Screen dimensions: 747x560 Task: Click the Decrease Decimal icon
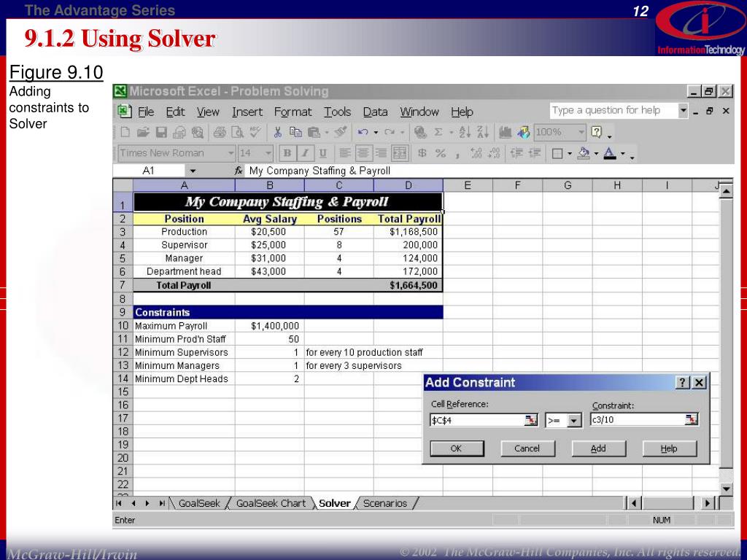(x=494, y=153)
